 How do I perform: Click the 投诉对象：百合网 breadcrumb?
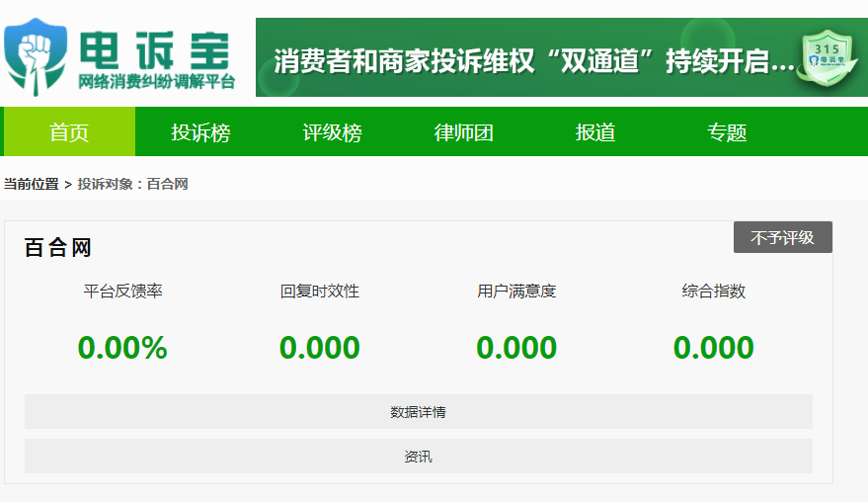click(x=133, y=185)
